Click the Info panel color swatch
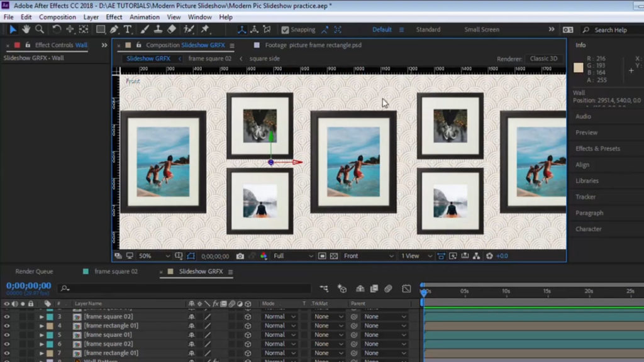 tap(579, 68)
